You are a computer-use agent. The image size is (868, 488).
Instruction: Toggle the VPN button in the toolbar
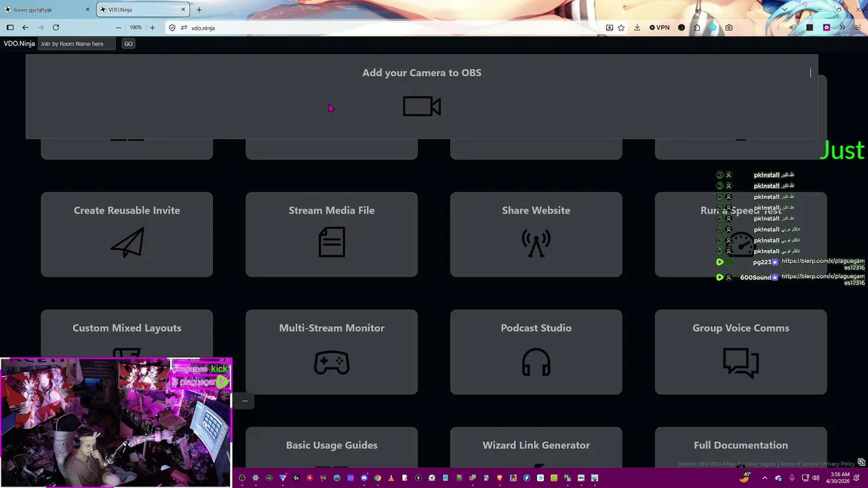(x=659, y=28)
